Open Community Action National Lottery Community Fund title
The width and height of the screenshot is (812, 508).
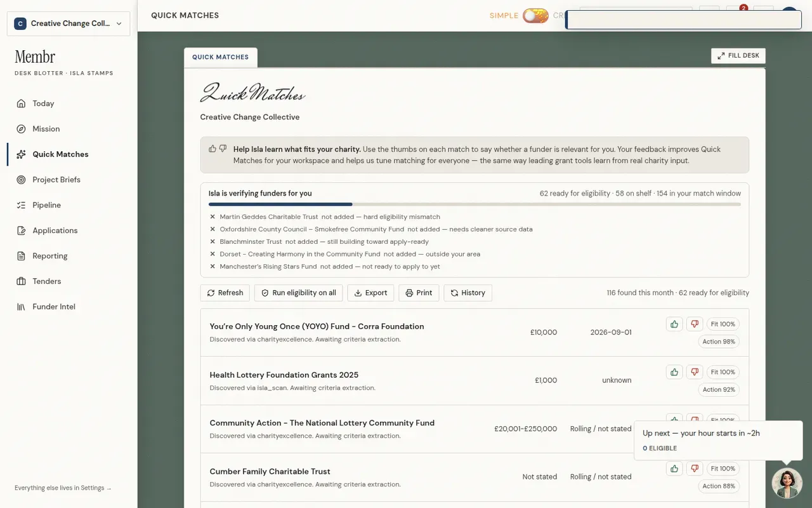click(322, 423)
